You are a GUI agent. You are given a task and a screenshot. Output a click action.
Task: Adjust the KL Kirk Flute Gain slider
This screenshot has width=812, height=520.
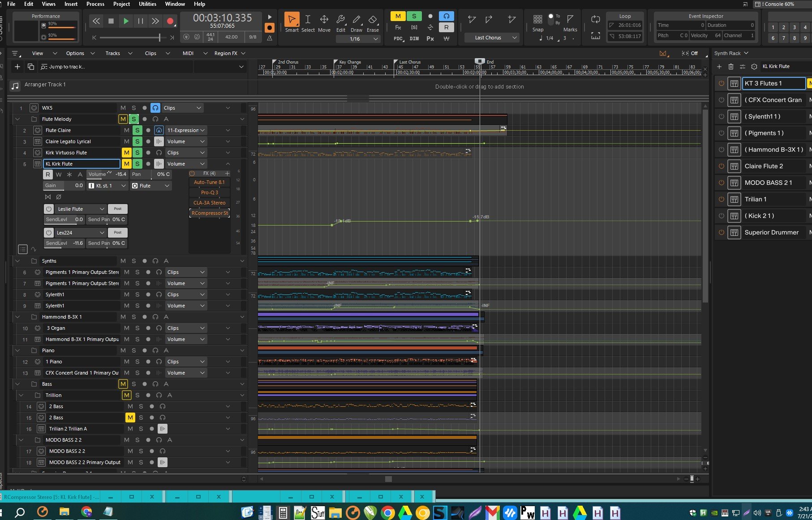tap(64, 186)
